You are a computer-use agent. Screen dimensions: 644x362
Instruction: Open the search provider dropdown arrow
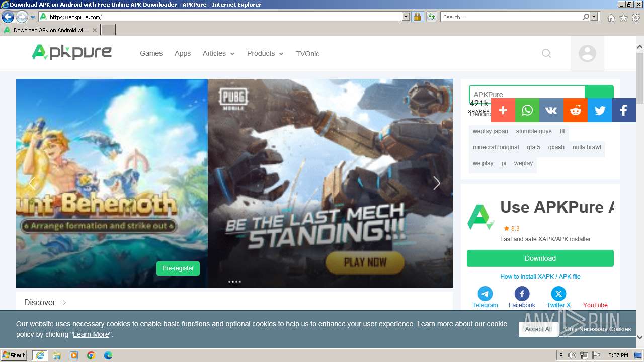(595, 17)
